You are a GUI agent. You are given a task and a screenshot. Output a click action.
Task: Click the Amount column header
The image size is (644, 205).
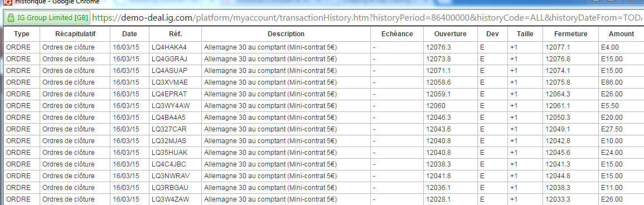(621, 34)
